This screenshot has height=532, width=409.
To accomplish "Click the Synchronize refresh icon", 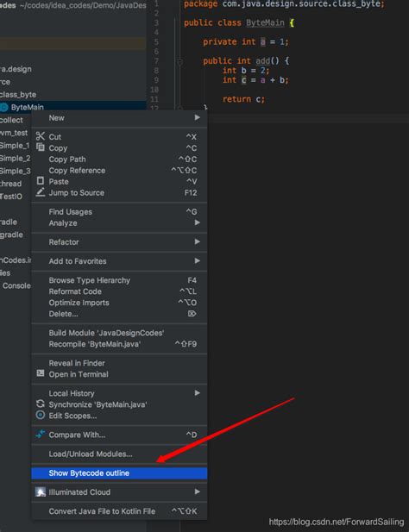I will [41, 404].
